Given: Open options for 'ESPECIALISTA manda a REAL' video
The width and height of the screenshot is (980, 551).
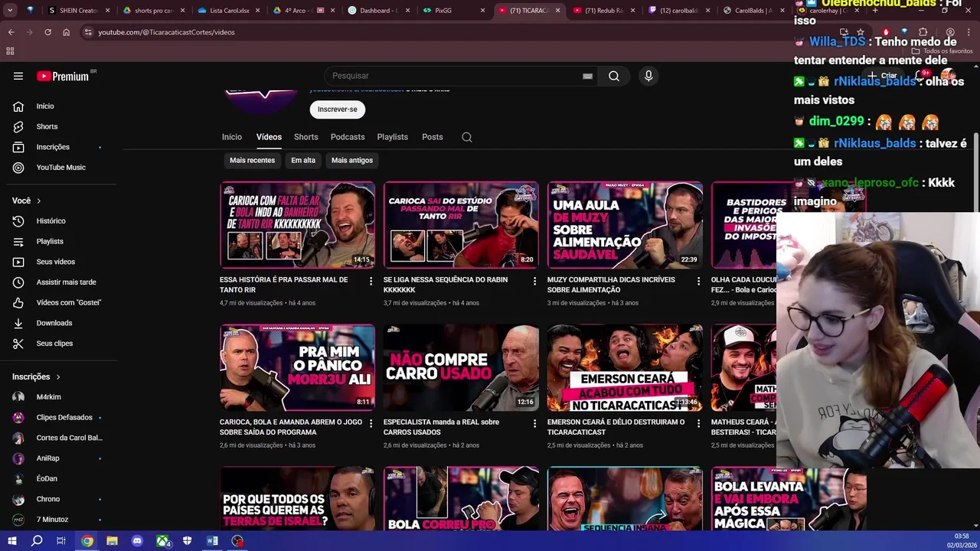Looking at the screenshot, I should point(535,423).
